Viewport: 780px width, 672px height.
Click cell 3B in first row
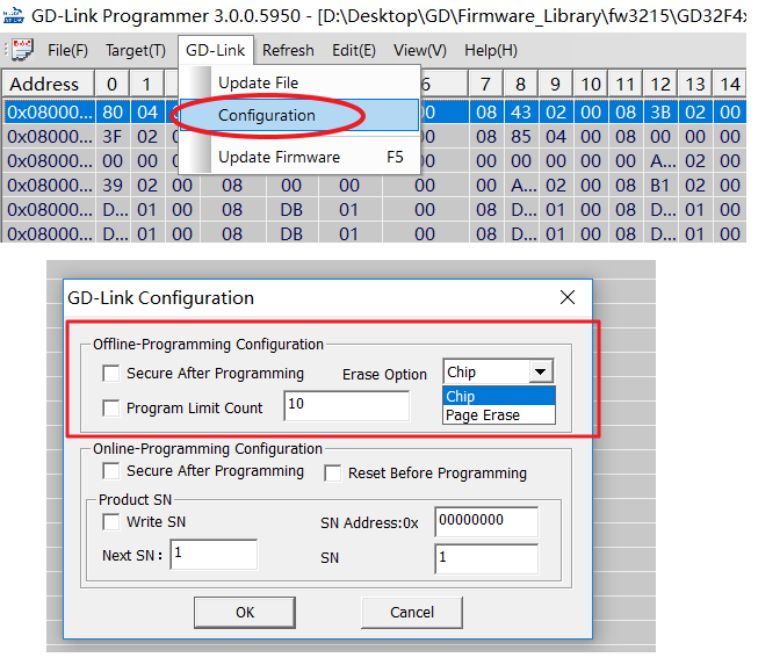click(x=660, y=112)
